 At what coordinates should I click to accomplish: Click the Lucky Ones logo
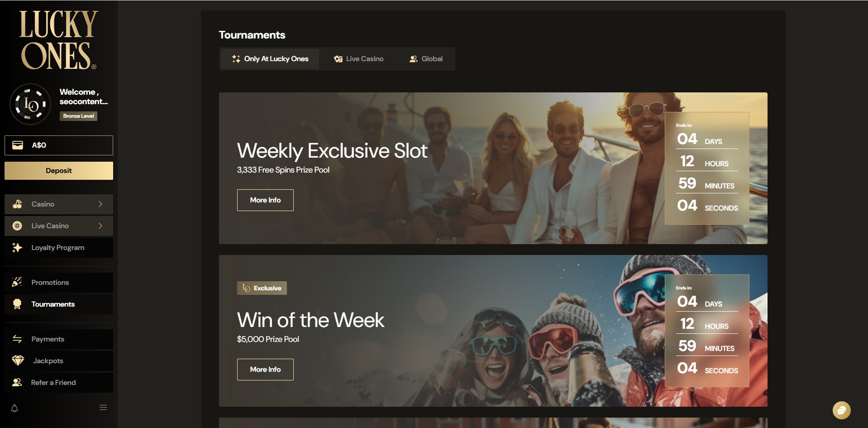[x=58, y=40]
